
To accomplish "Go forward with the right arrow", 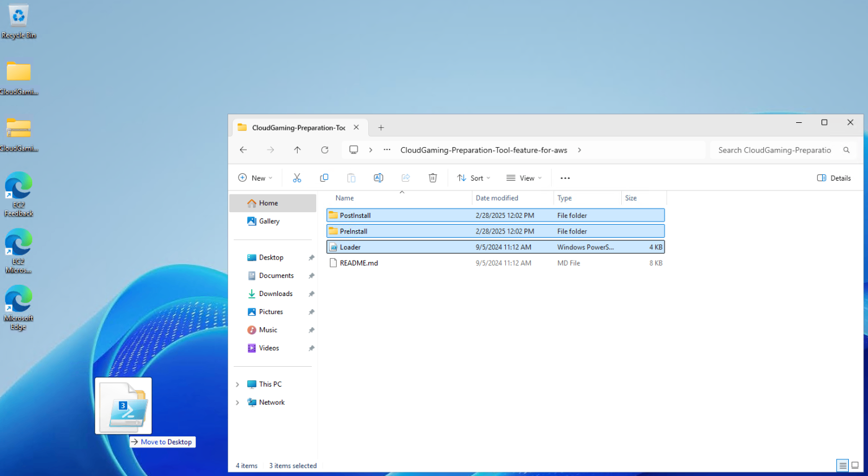I will click(270, 150).
